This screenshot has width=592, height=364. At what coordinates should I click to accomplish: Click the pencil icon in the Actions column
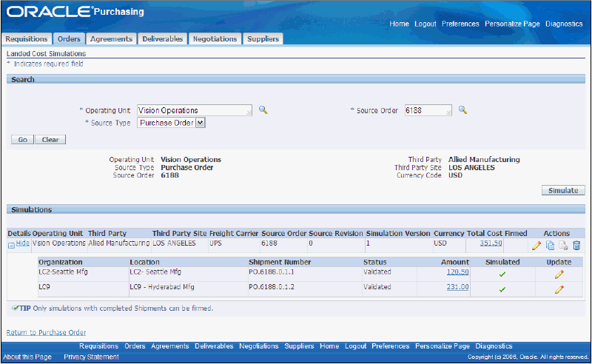point(536,246)
